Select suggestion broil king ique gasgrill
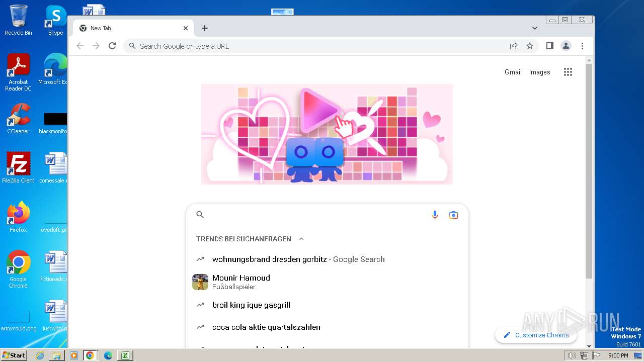644x362 pixels. (327, 305)
